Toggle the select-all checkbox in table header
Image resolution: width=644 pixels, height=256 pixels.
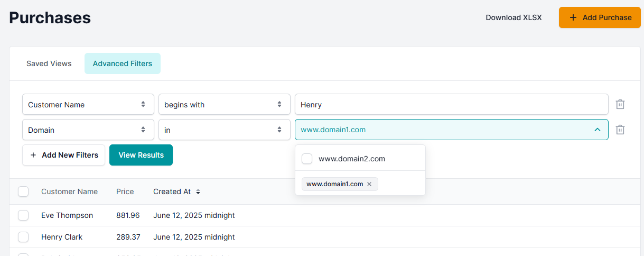coord(23,191)
